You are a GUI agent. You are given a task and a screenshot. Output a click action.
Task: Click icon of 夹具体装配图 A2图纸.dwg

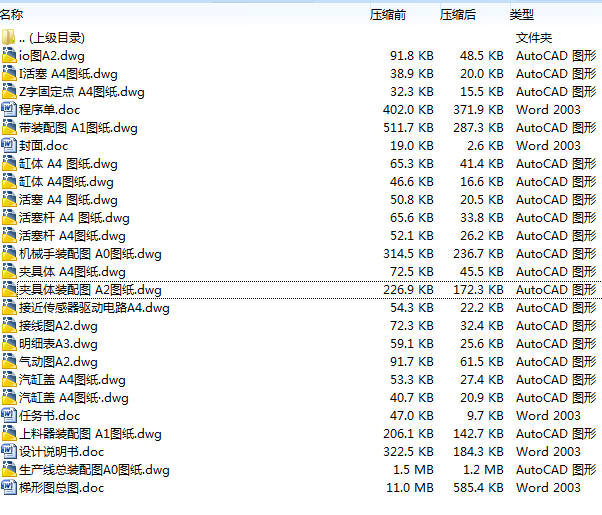pos(9,290)
